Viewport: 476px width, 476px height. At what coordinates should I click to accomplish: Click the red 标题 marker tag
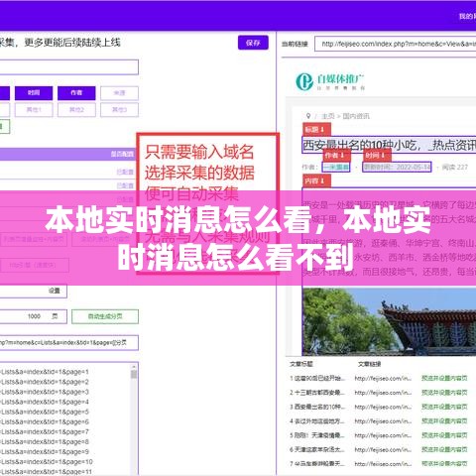click(316, 130)
